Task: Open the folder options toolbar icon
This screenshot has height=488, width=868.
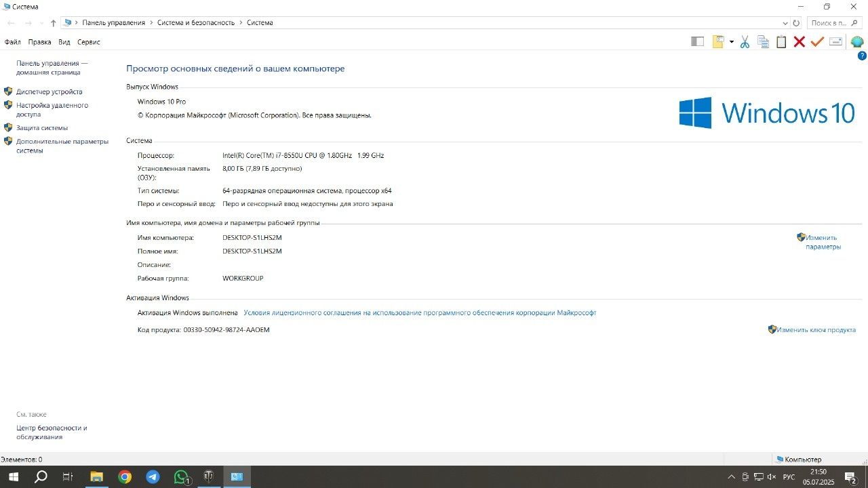Action: pyautogui.click(x=719, y=42)
